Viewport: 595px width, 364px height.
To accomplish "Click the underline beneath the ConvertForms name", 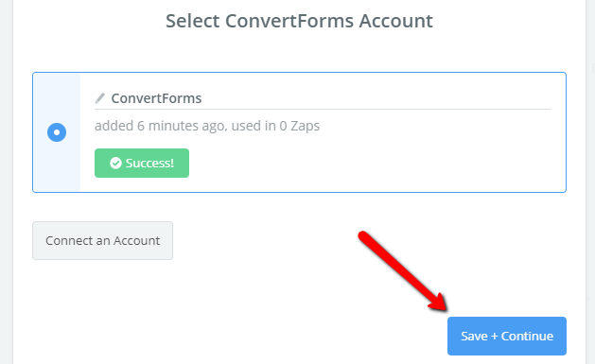I will (x=323, y=110).
